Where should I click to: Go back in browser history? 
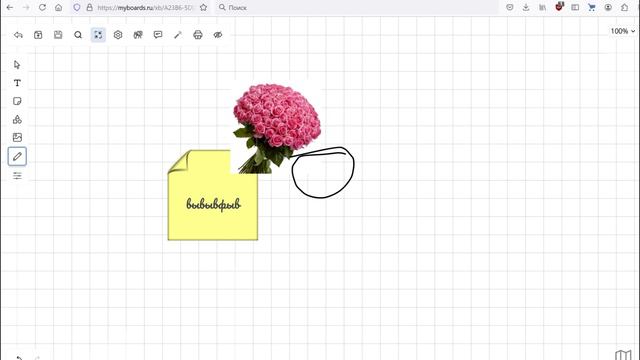point(10,7)
